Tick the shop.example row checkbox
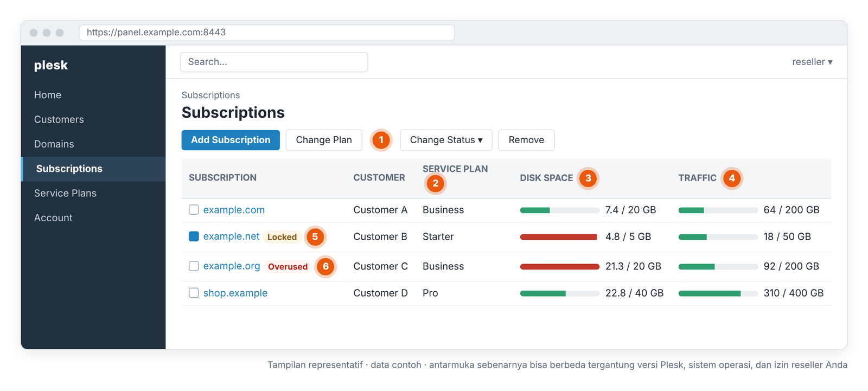The width and height of the screenshot is (868, 391). point(194,293)
